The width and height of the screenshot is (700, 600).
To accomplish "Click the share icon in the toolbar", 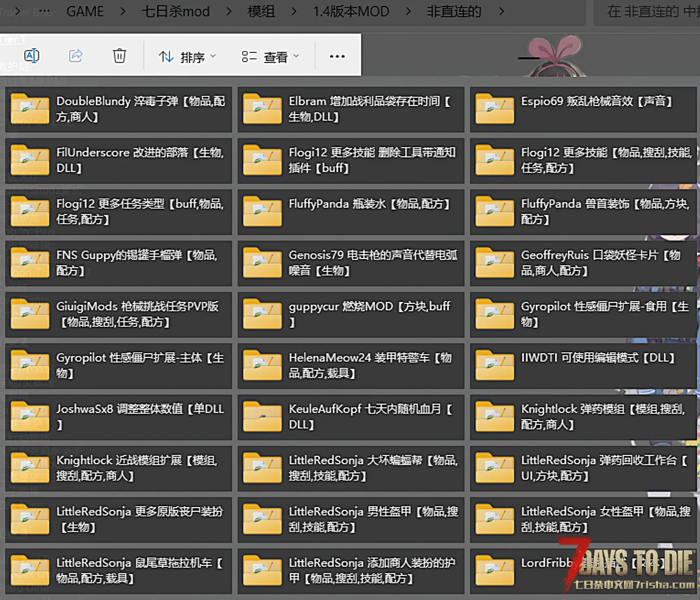I will 76,55.
